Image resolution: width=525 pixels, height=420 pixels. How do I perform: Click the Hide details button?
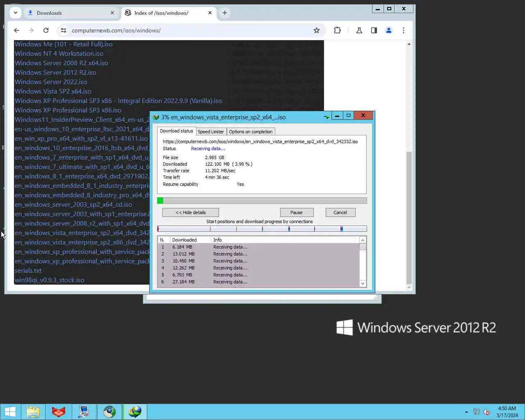[x=191, y=212]
